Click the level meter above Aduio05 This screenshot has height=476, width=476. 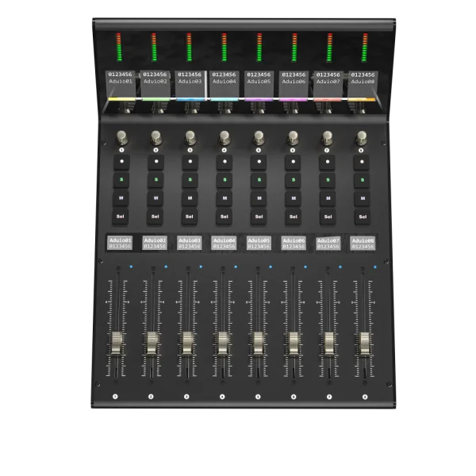coord(259,48)
